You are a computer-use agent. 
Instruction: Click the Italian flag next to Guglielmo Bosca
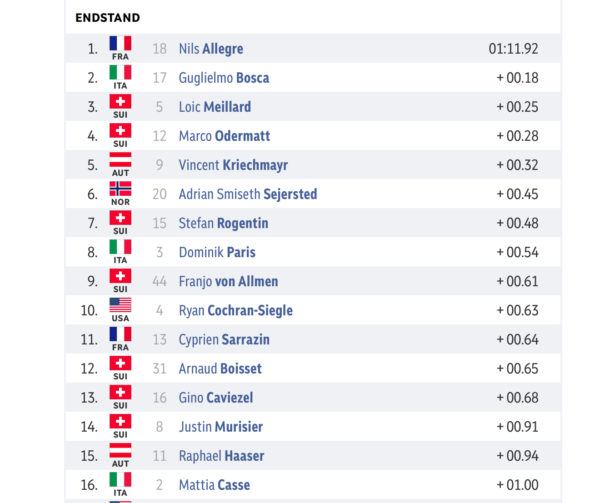coord(120,72)
